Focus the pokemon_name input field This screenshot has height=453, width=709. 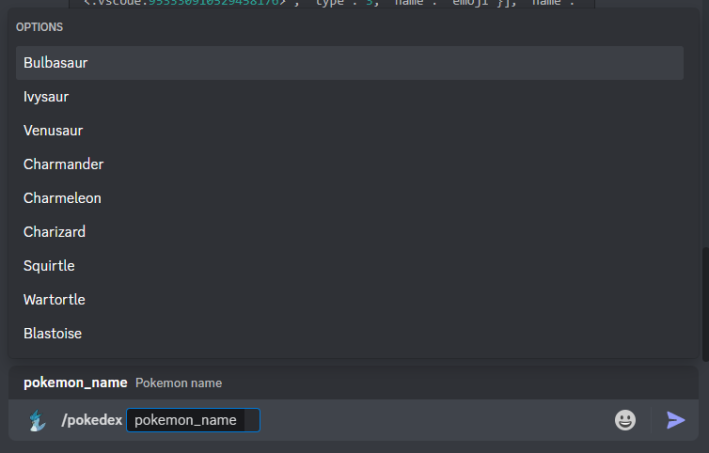pyautogui.click(x=193, y=420)
